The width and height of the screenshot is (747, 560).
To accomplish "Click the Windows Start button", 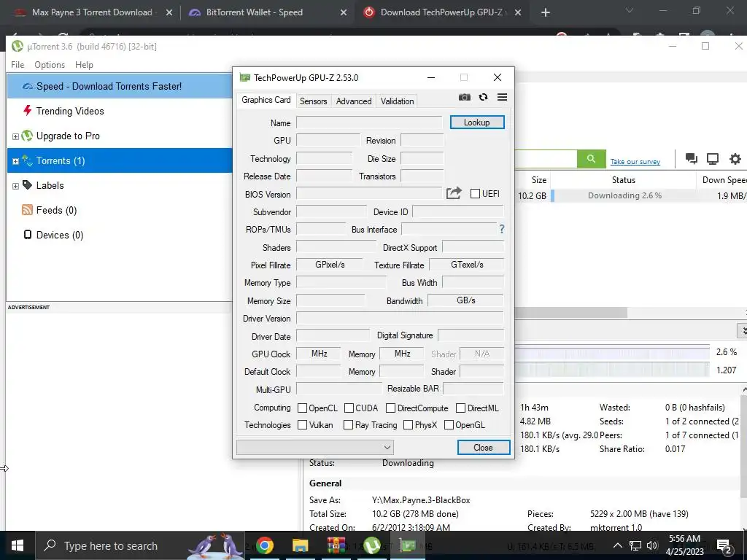I will (18, 545).
